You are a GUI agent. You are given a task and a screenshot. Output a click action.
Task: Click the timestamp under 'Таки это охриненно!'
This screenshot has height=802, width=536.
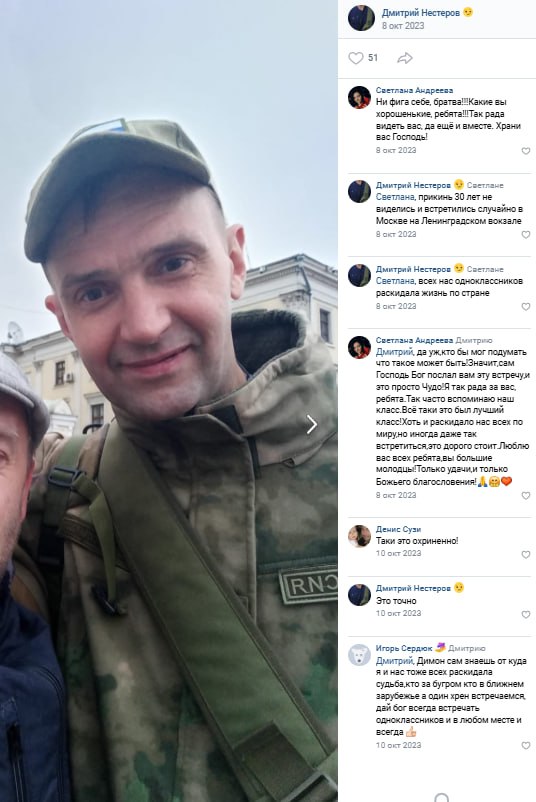398,553
